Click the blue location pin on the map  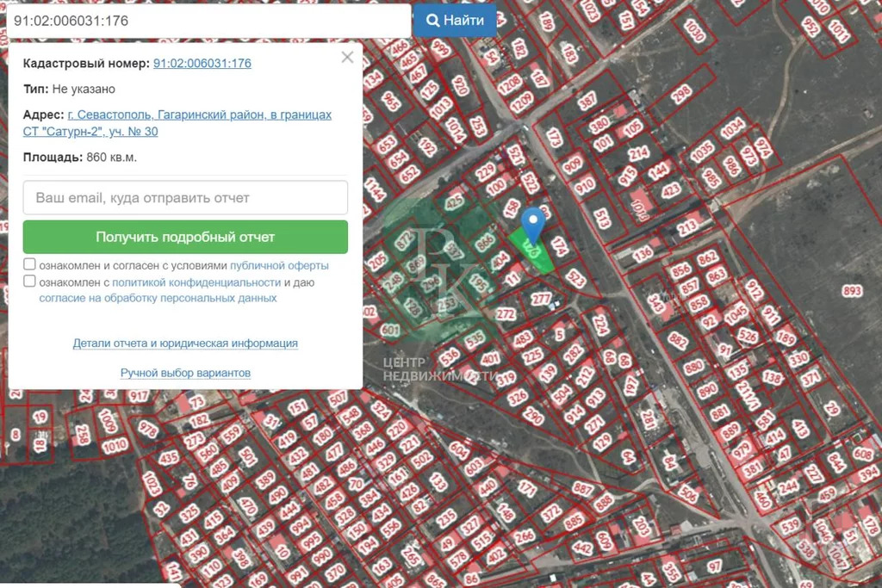coord(532,226)
